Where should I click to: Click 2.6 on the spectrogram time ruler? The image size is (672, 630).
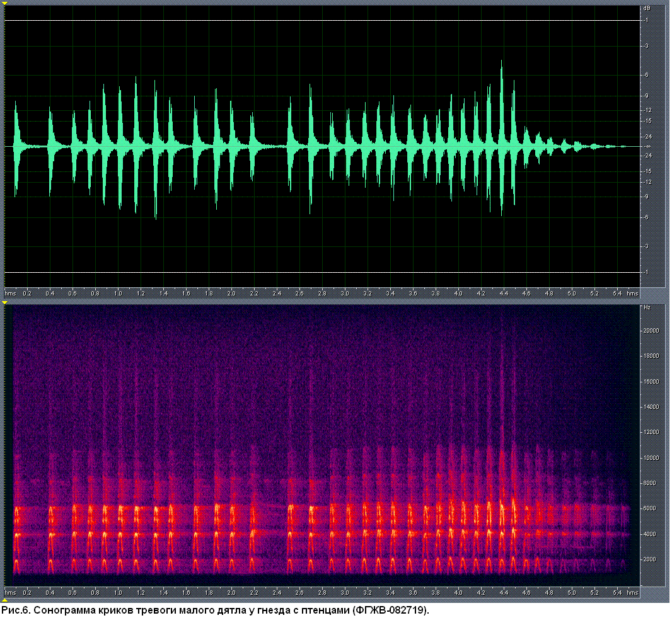click(299, 593)
